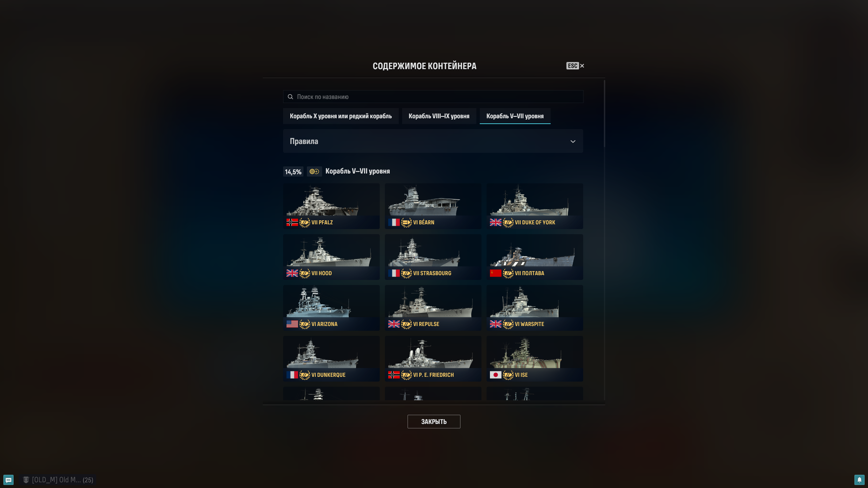
Task: Select Корабль X уровня или редкий корабль tab
Action: (341, 116)
